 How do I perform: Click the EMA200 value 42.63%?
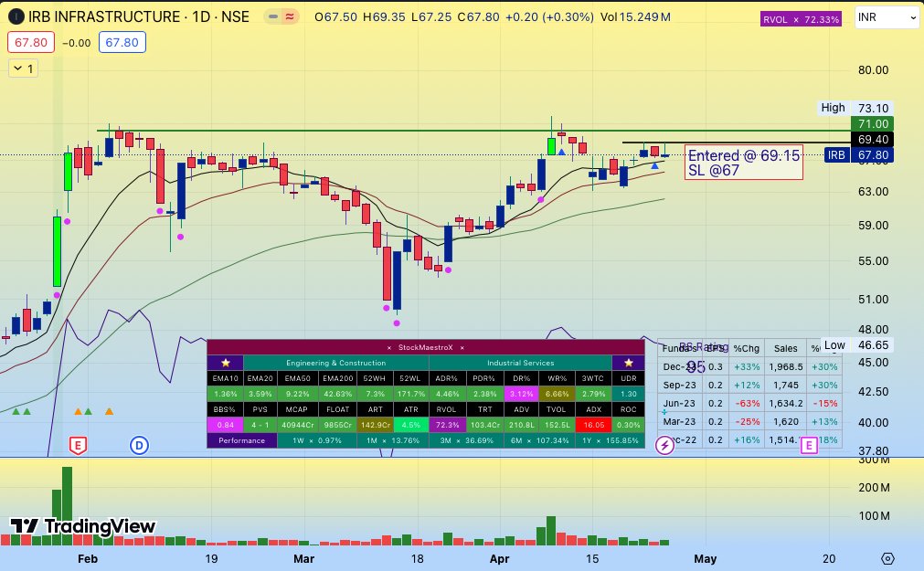point(337,394)
